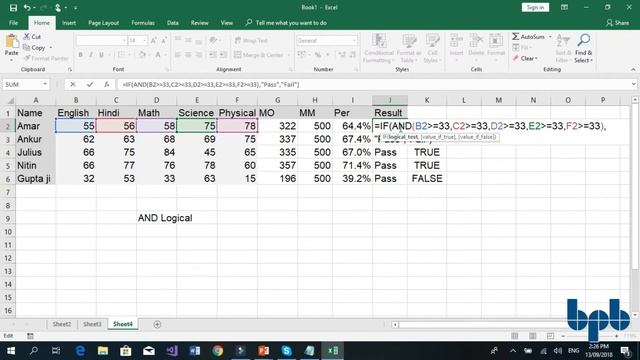Image resolution: width=640 pixels, height=360 pixels.
Task: Open Find & Select magnifier
Action: [583, 48]
